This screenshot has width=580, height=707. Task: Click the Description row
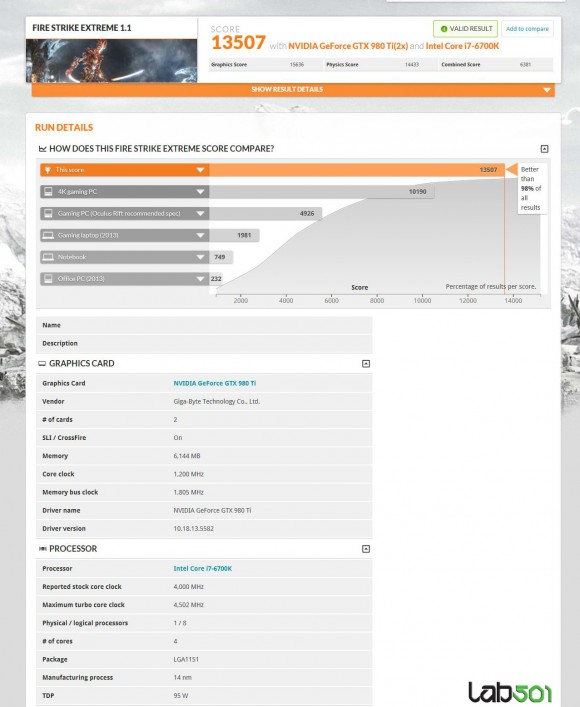(204, 343)
